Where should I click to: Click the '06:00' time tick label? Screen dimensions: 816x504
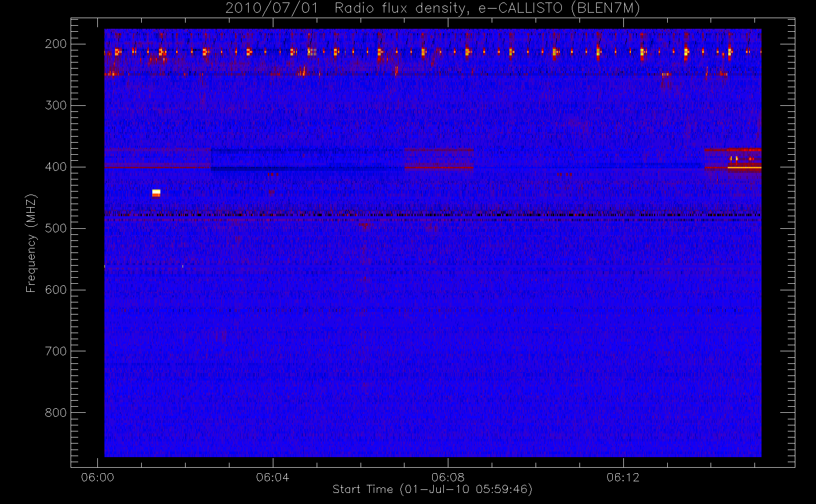pos(97,477)
